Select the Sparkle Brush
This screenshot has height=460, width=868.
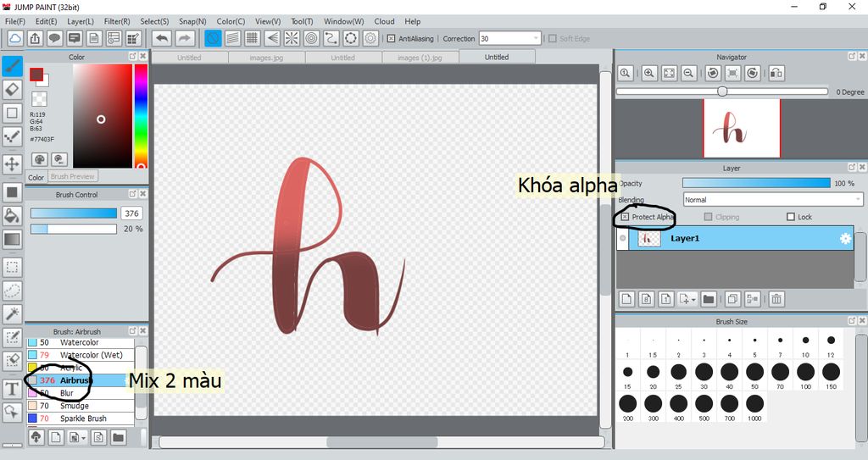click(x=81, y=418)
